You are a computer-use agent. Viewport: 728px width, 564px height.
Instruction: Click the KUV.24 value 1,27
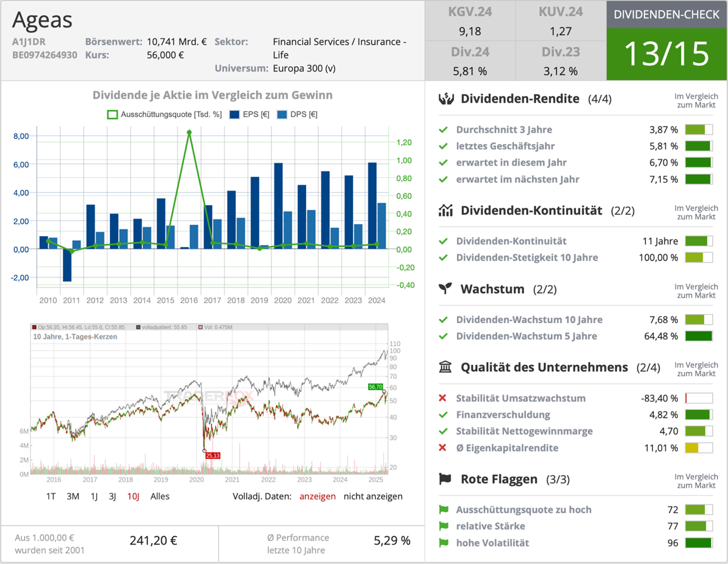coord(560,32)
